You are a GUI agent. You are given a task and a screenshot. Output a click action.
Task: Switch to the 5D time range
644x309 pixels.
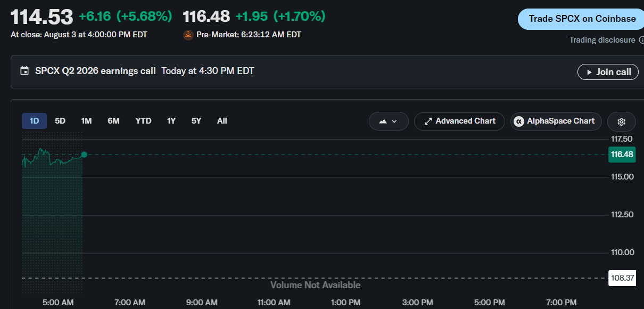click(60, 121)
